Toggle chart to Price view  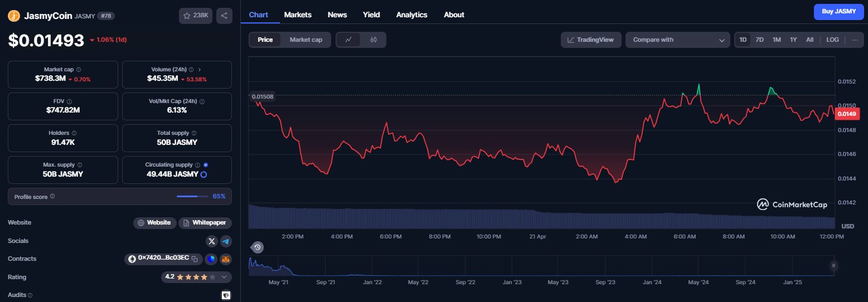coord(265,40)
